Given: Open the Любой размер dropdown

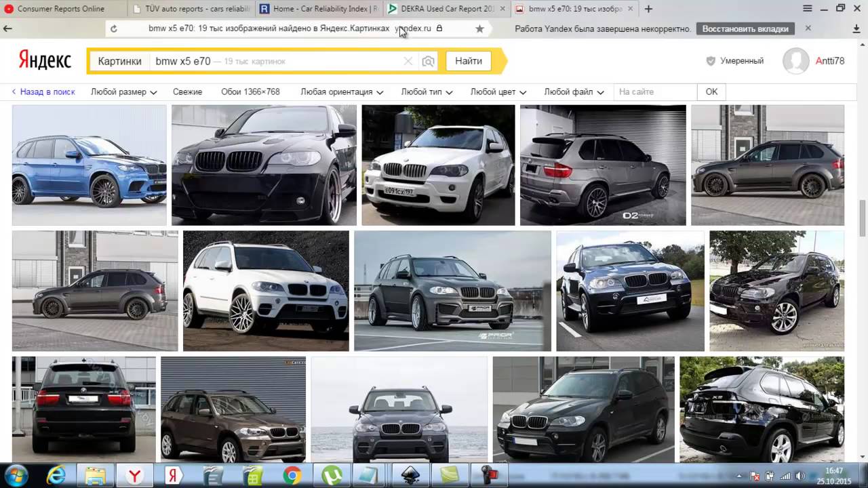Looking at the screenshot, I should coord(123,91).
